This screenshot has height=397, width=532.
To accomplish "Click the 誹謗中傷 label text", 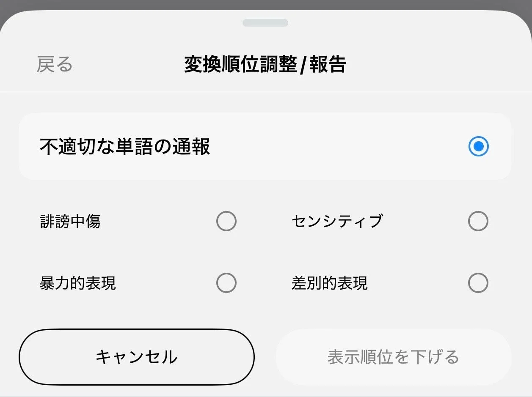I will [70, 221].
